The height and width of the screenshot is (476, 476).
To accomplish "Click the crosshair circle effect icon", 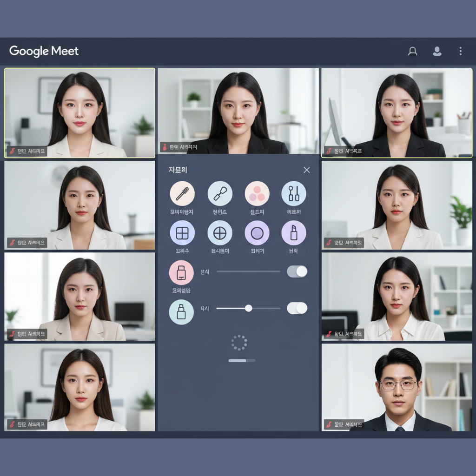I will (x=220, y=233).
